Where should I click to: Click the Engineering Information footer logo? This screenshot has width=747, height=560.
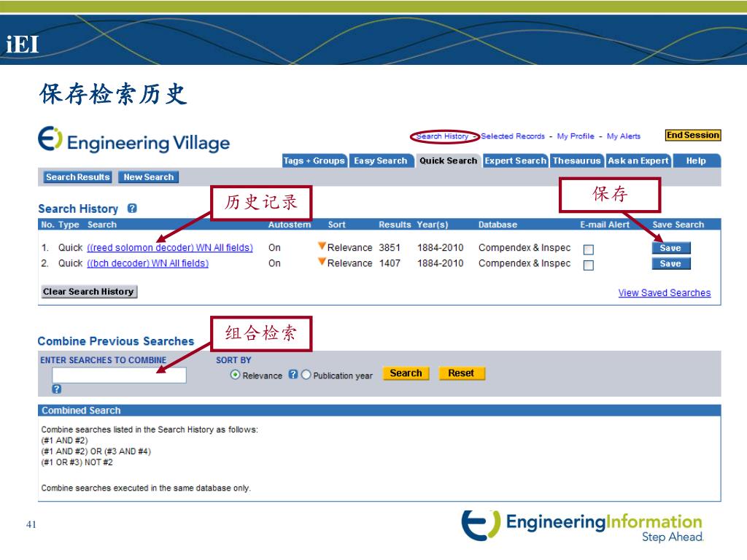[x=582, y=526]
